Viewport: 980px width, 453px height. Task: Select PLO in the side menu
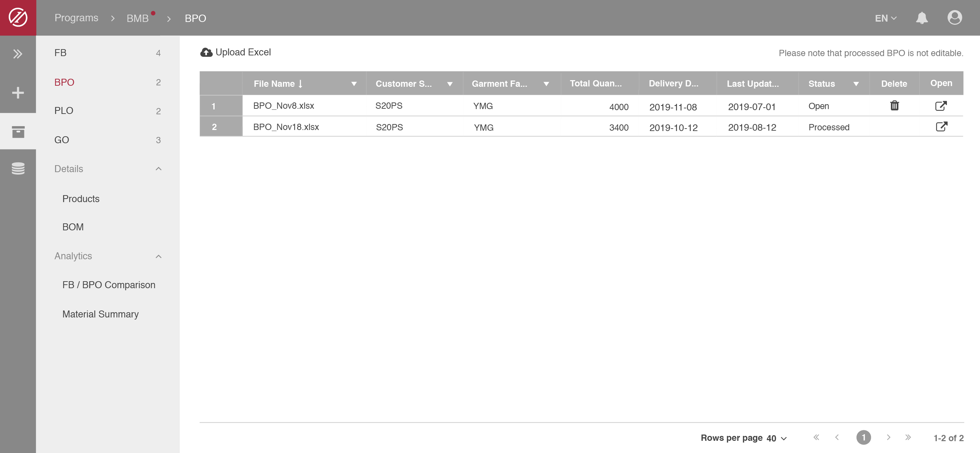click(64, 111)
